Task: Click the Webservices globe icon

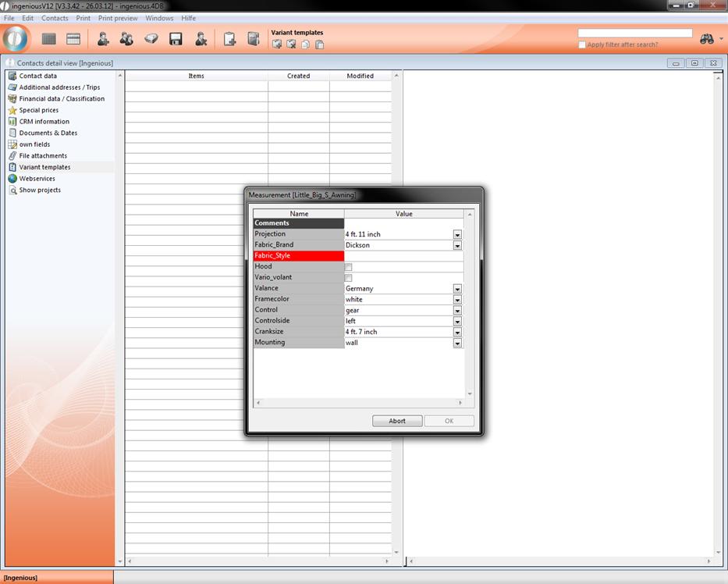Action: (x=12, y=179)
